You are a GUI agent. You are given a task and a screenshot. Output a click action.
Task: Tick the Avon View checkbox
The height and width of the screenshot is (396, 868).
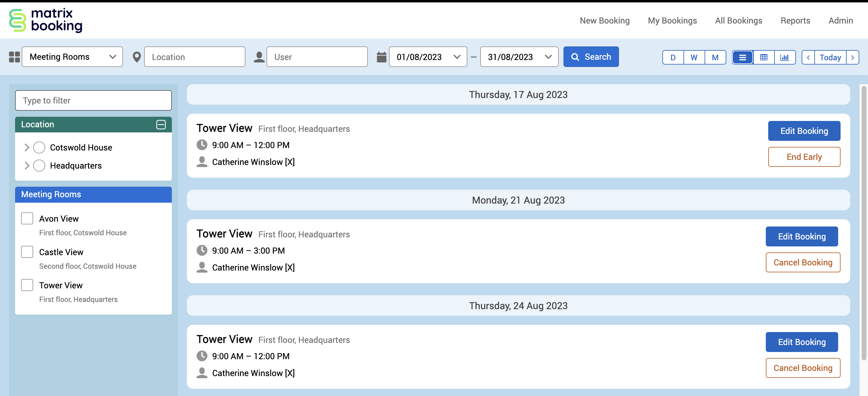(27, 218)
